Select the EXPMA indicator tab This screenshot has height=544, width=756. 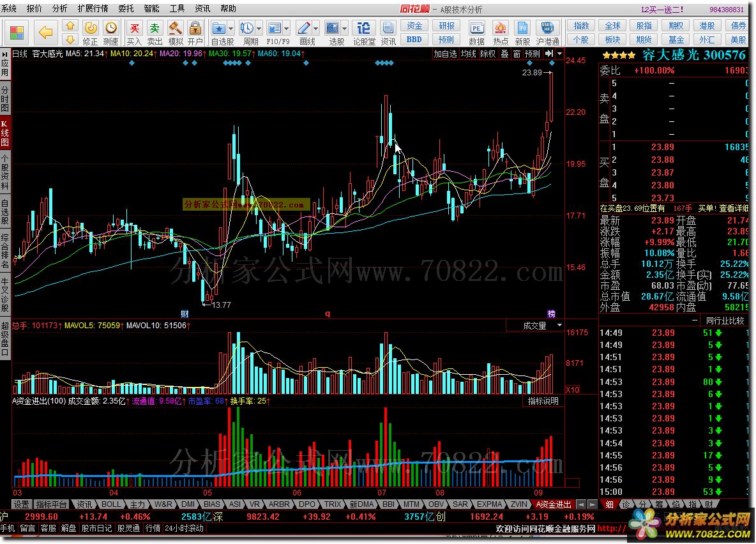click(489, 504)
